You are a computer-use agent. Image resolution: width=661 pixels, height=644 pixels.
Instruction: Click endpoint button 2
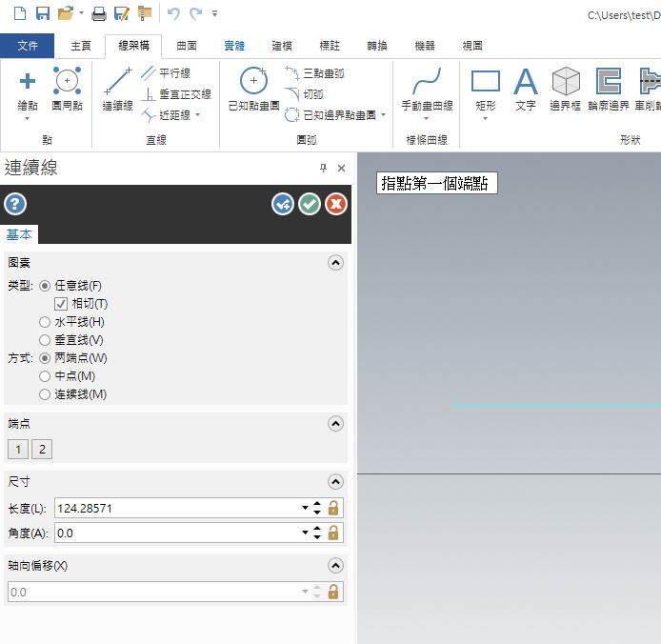point(42,450)
